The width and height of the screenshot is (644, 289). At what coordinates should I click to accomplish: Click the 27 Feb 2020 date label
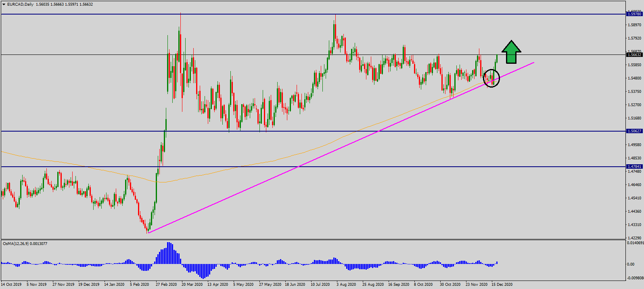(166, 285)
